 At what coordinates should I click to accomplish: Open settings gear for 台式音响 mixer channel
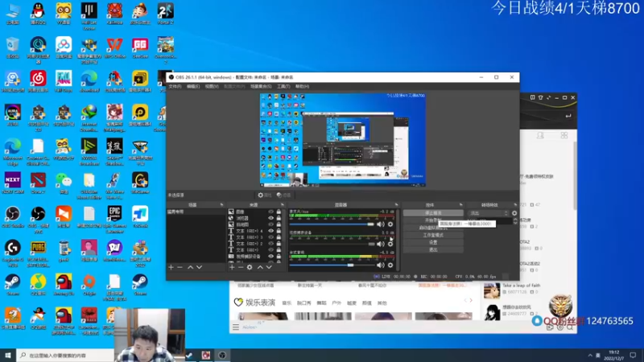390,265
